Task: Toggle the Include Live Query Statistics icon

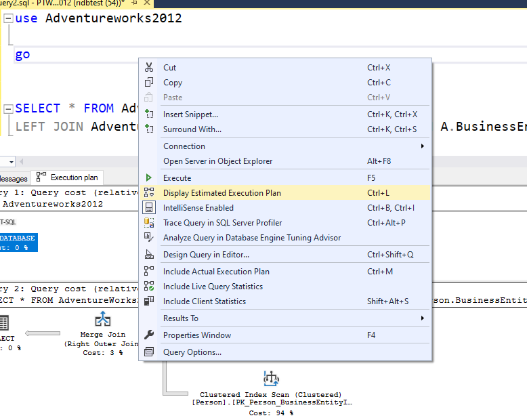Action: pos(149,286)
